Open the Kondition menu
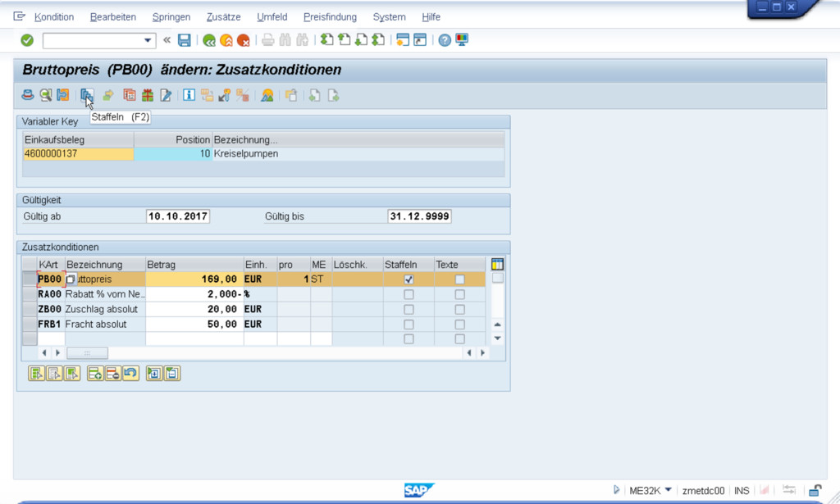840x504 pixels. coord(54,17)
